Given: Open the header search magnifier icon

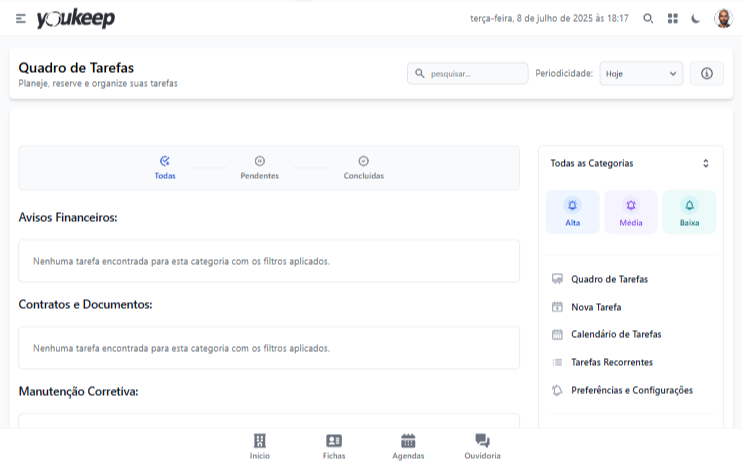Looking at the screenshot, I should (648, 19).
